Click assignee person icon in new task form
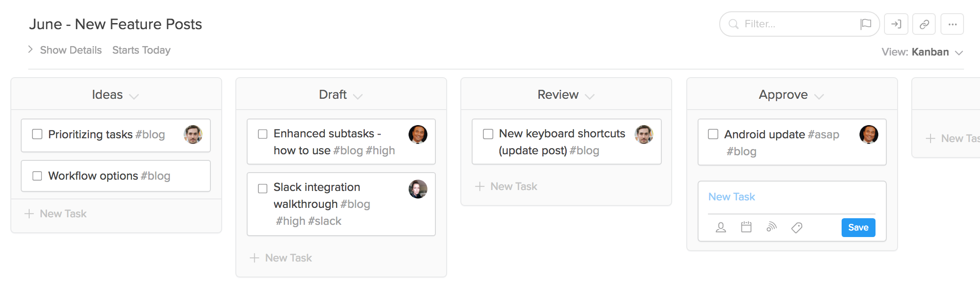Image resolution: width=980 pixels, height=301 pixels. 721,228
